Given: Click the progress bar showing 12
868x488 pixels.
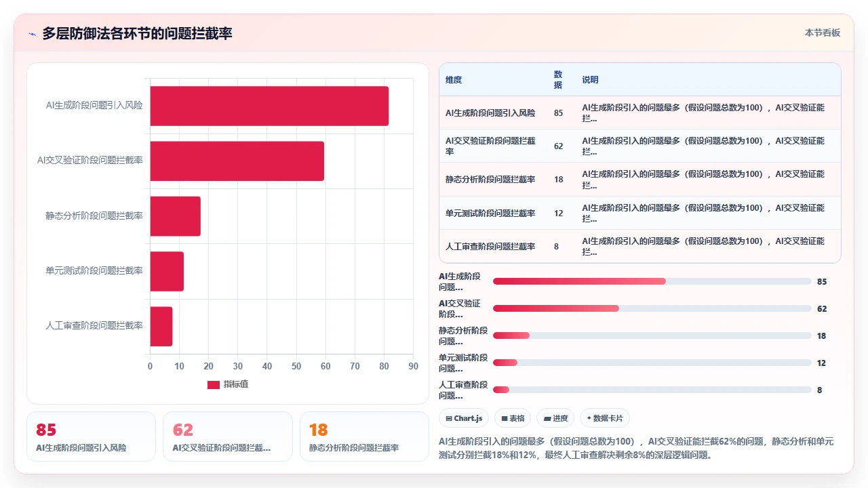Looking at the screenshot, I should coord(652,363).
